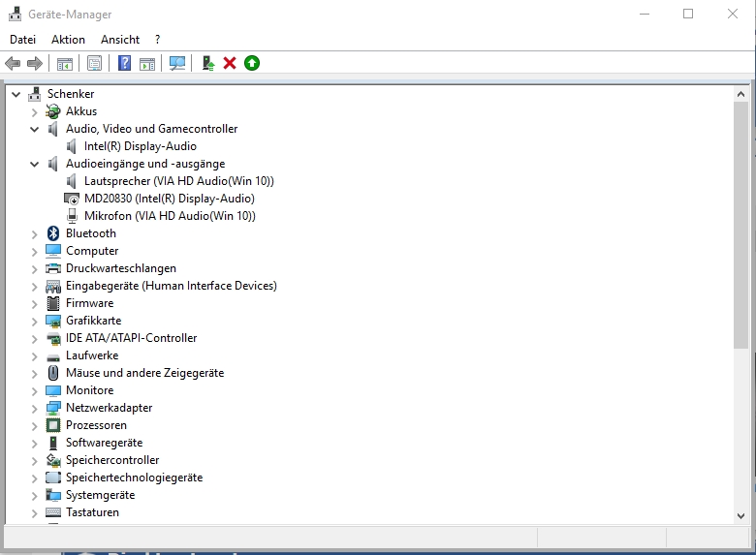Viewport: 756px width, 555px height.
Task: Expand the Laufwerke category
Action: (34, 356)
